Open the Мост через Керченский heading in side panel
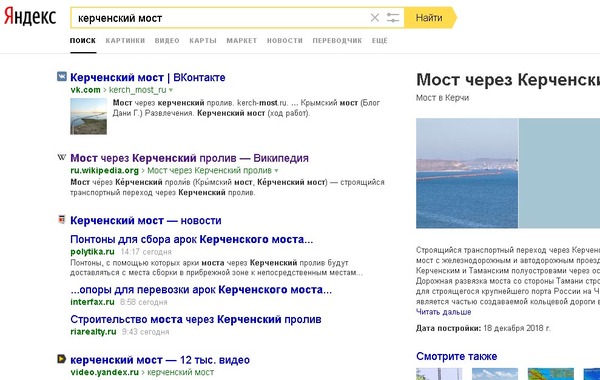600x380 pixels. click(x=508, y=80)
